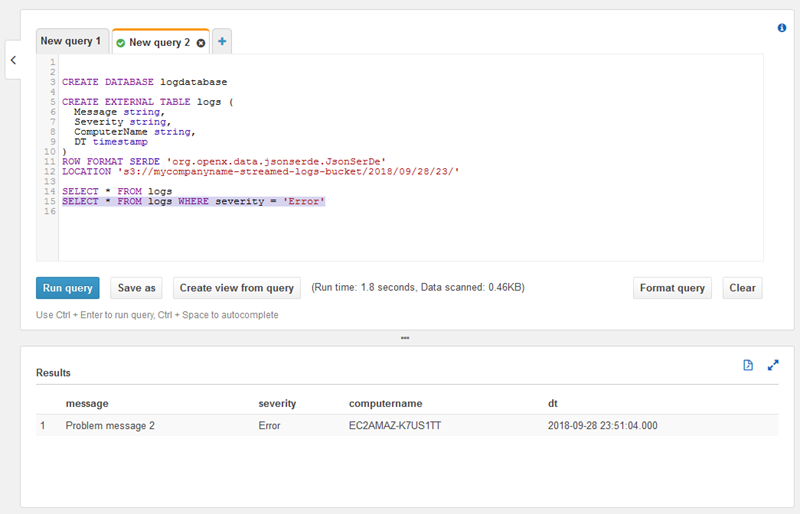Click the message column header
This screenshot has width=800, height=514.
coord(87,403)
